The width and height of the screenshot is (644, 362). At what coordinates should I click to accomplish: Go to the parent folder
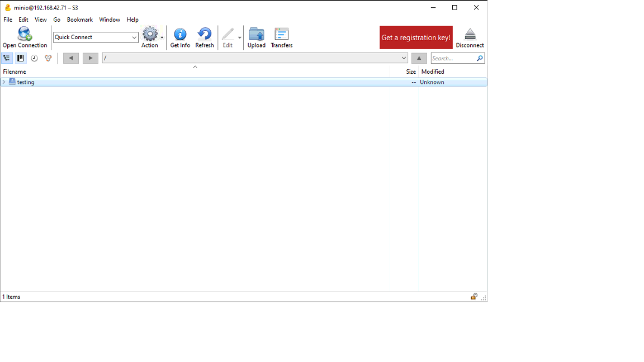point(419,58)
